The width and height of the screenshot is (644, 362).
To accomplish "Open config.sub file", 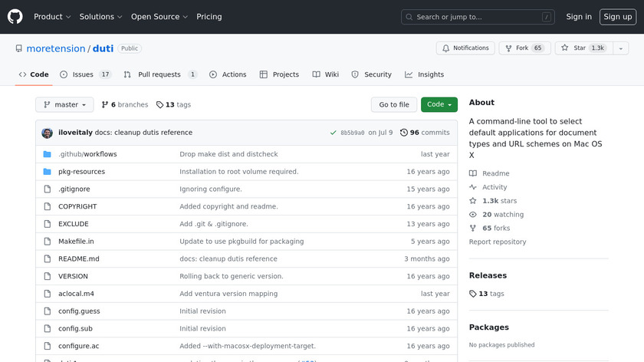I will [x=75, y=329].
